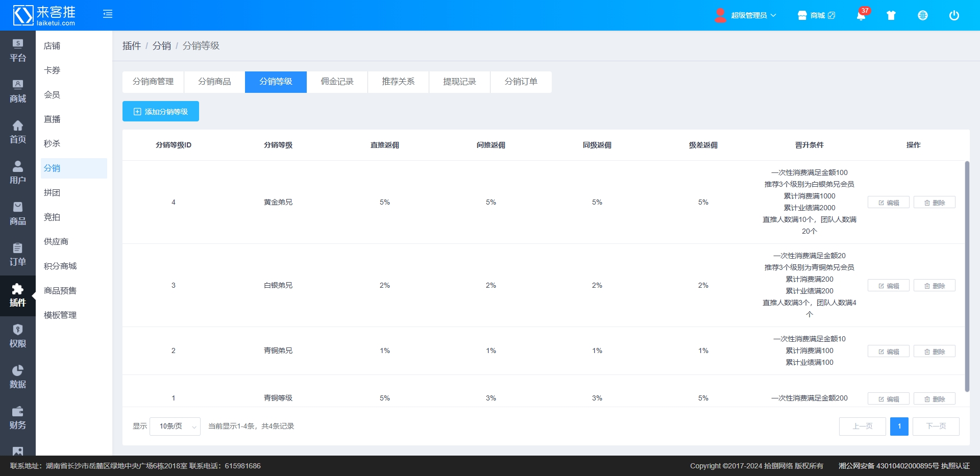Open the 财务 wallet sidebar icon

point(18,418)
